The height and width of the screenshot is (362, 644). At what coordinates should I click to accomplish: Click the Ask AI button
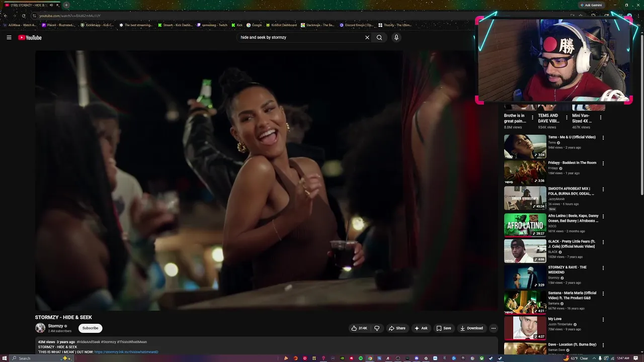pyautogui.click(x=421, y=328)
